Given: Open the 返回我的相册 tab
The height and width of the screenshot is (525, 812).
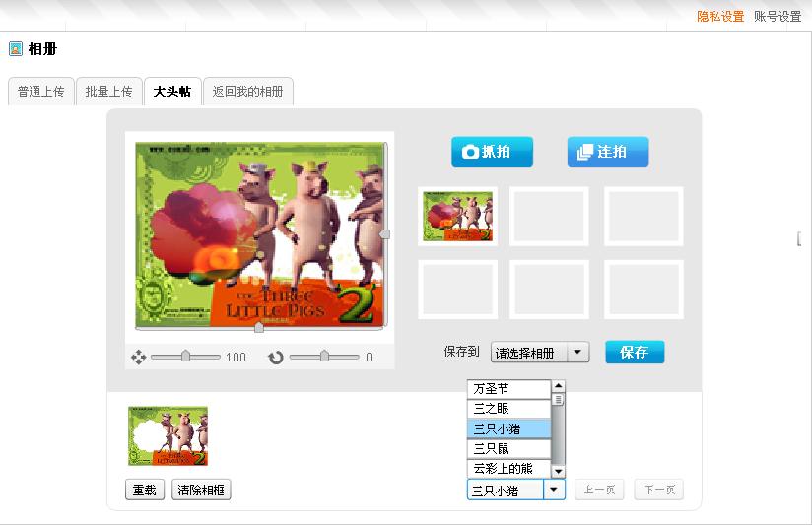Looking at the screenshot, I should [x=248, y=92].
